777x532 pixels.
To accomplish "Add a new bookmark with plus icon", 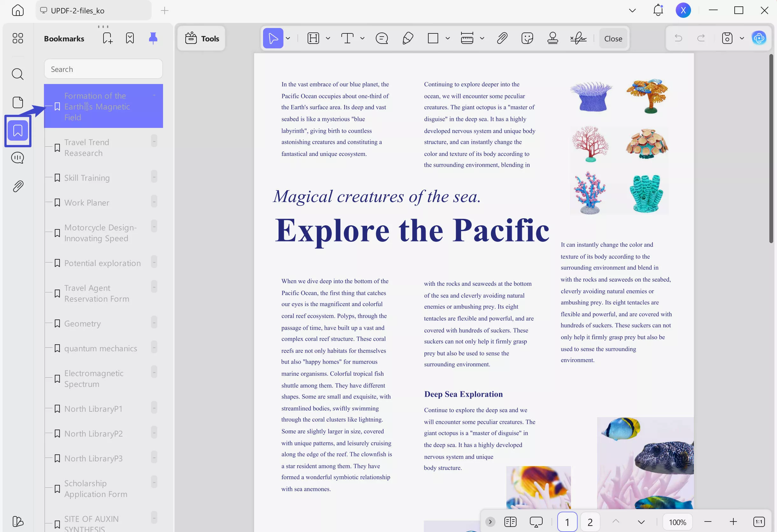I will pos(108,38).
